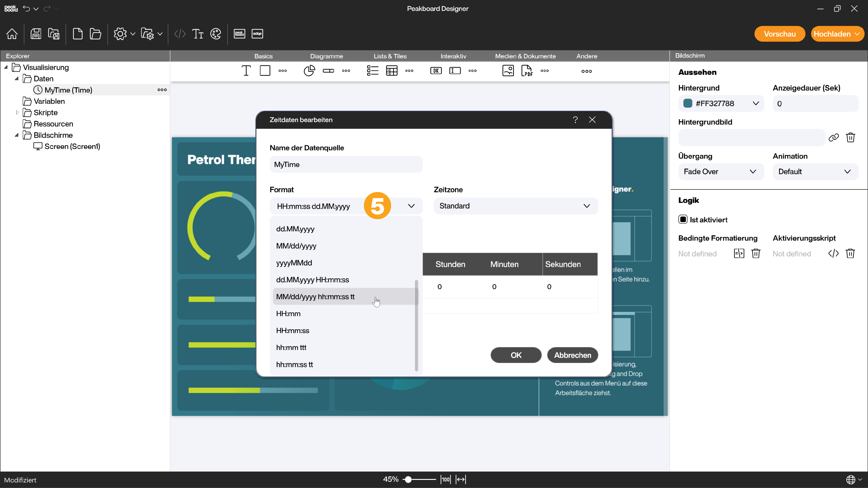Viewport: 868px width, 488px height.
Task: Choose the styled list control
Action: tap(373, 71)
